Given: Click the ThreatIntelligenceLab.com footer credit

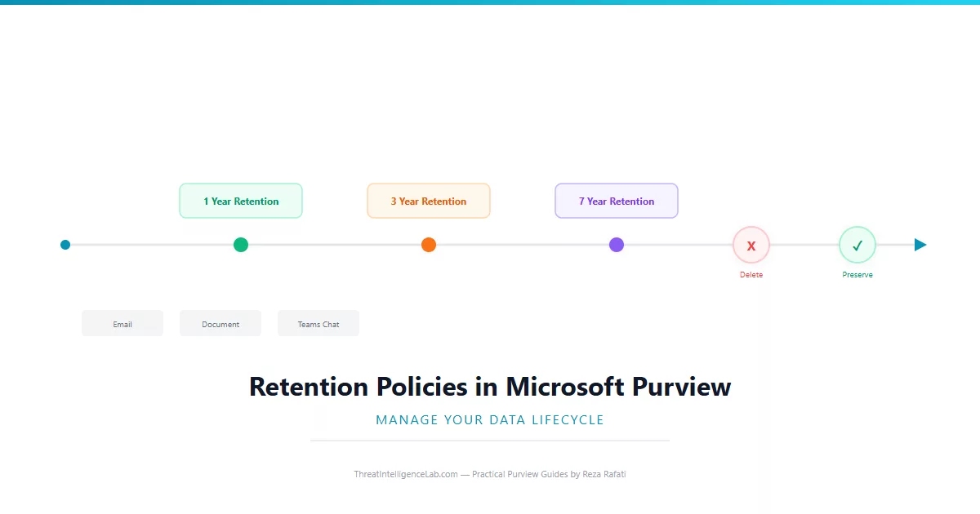Looking at the screenshot, I should (x=490, y=474).
